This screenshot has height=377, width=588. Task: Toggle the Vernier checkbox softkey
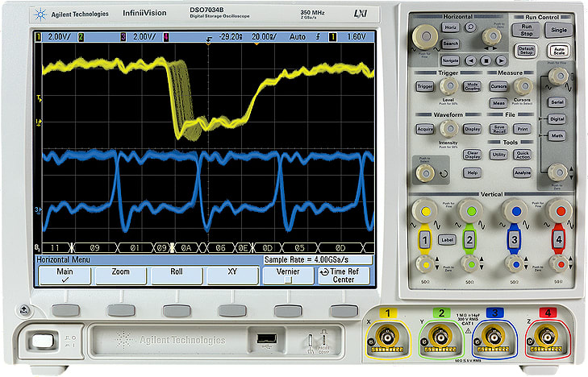click(x=288, y=275)
